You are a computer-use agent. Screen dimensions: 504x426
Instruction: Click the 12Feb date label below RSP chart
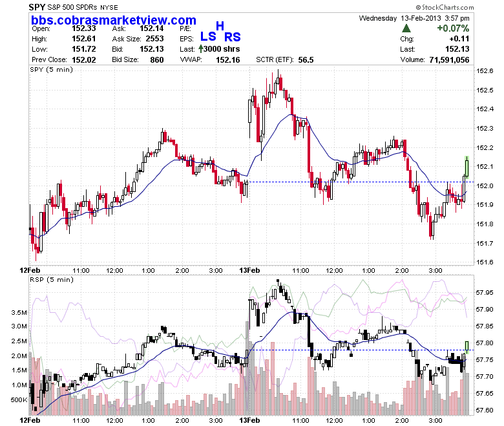(x=30, y=420)
